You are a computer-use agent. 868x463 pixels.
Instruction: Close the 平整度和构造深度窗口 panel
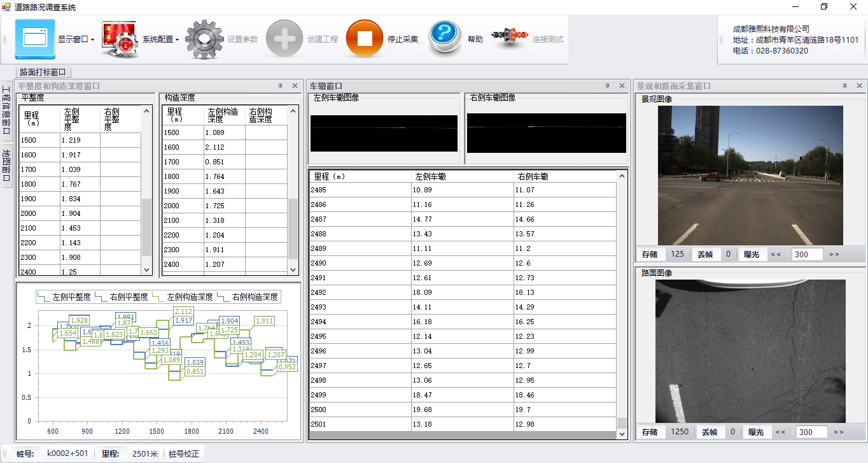(x=295, y=85)
